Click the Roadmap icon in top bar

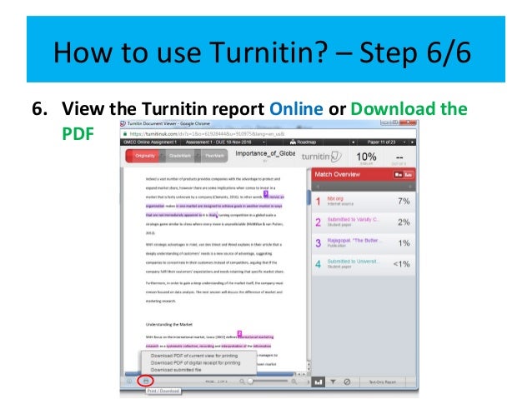pyautogui.click(x=293, y=142)
